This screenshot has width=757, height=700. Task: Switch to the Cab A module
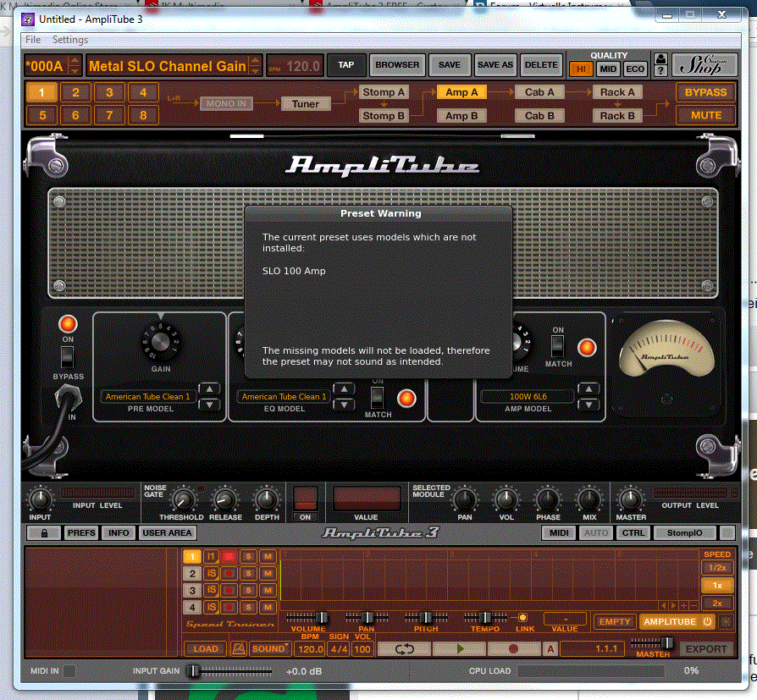click(x=539, y=92)
